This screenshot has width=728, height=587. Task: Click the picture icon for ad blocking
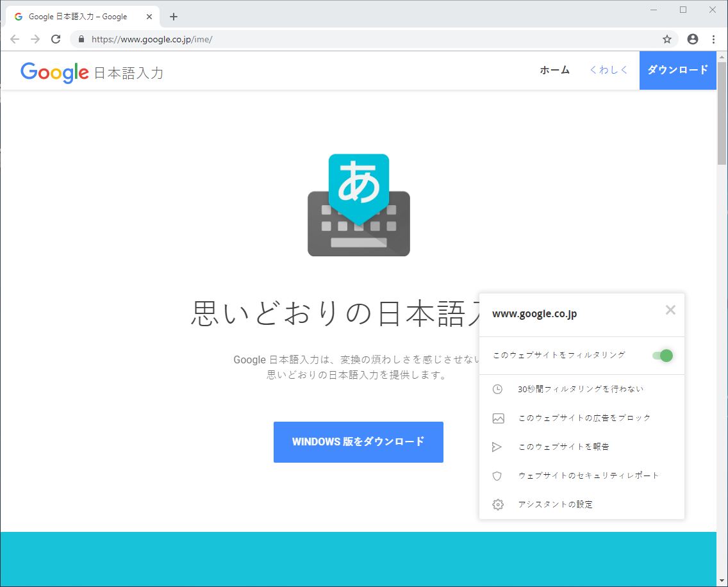tap(498, 418)
